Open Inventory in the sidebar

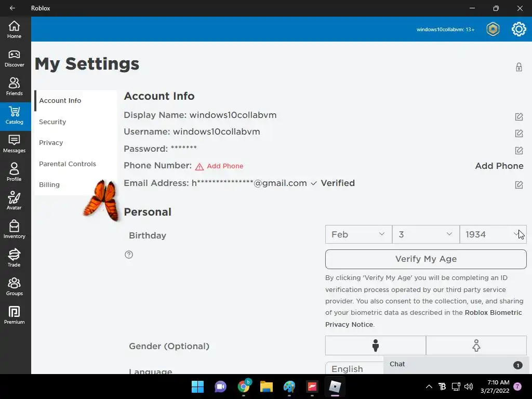click(x=14, y=230)
